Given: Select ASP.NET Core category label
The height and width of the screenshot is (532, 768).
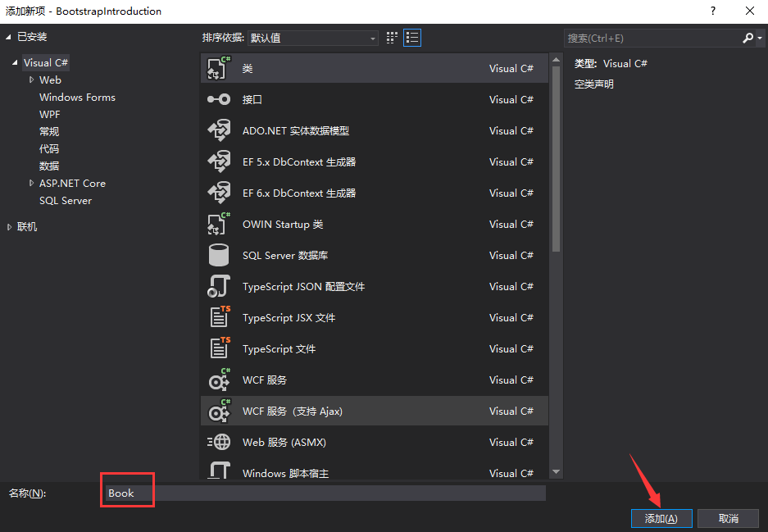Looking at the screenshot, I should 72,184.
